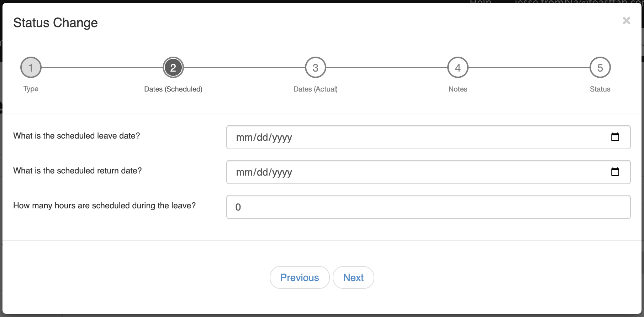Close the Status Change dialog

click(x=626, y=21)
